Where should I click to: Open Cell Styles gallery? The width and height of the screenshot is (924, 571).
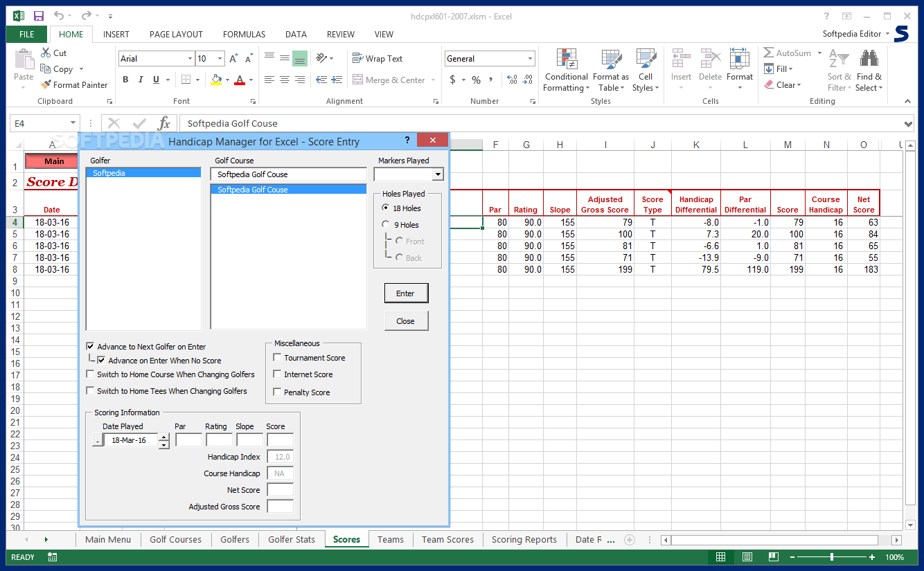click(x=646, y=70)
